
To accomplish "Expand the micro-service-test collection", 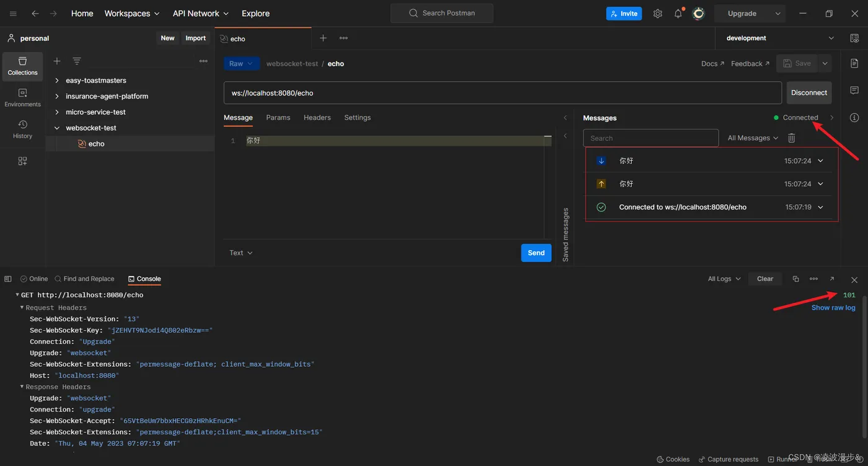I will pyautogui.click(x=57, y=112).
